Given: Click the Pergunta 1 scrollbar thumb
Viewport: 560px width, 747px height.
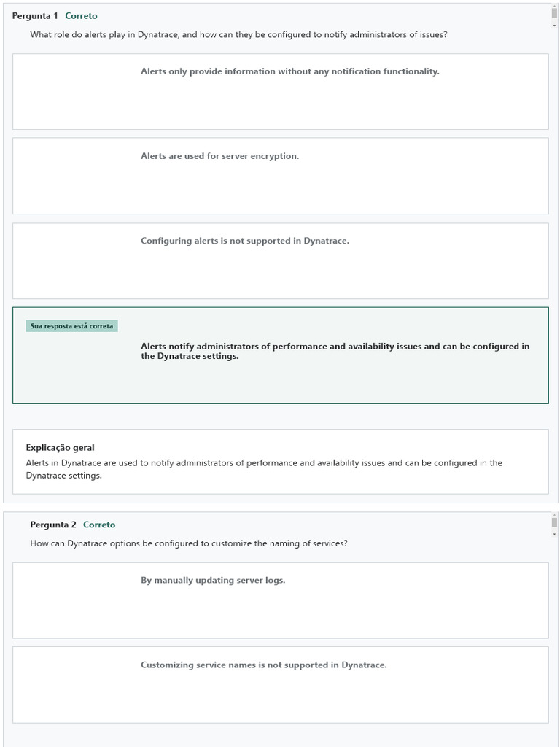Looking at the screenshot, I should pyautogui.click(x=554, y=14).
